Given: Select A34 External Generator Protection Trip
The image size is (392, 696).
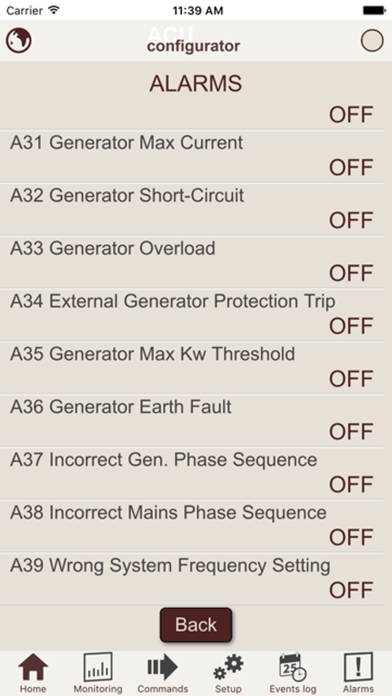Looking at the screenshot, I should pyautogui.click(x=191, y=315).
